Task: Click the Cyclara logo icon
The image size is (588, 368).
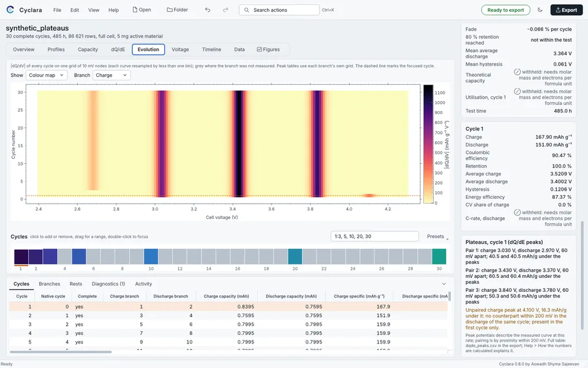Action: (10, 10)
